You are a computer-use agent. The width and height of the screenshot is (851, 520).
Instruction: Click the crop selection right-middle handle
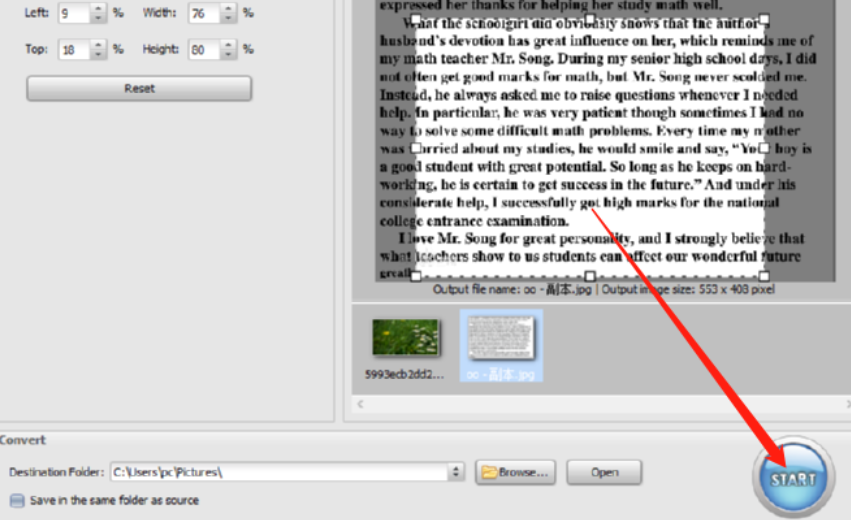coord(764,148)
